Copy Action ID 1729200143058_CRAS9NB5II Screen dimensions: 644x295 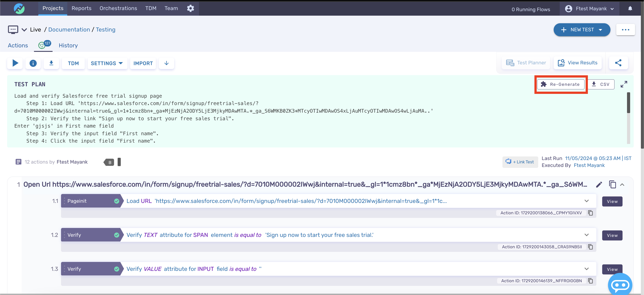(590, 247)
